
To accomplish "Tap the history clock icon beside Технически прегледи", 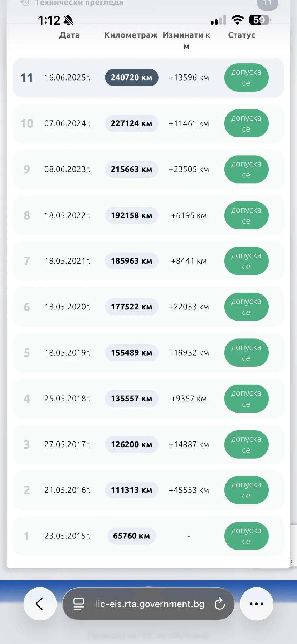I will click(25, 3).
